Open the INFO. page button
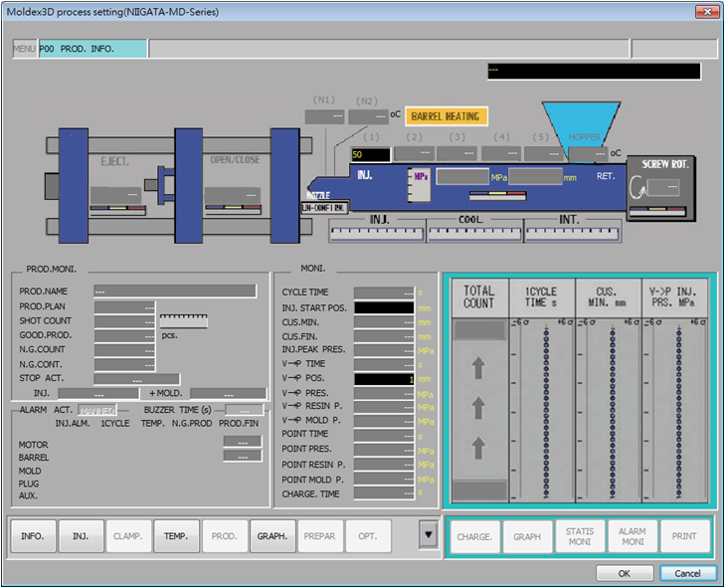 pyautogui.click(x=33, y=535)
